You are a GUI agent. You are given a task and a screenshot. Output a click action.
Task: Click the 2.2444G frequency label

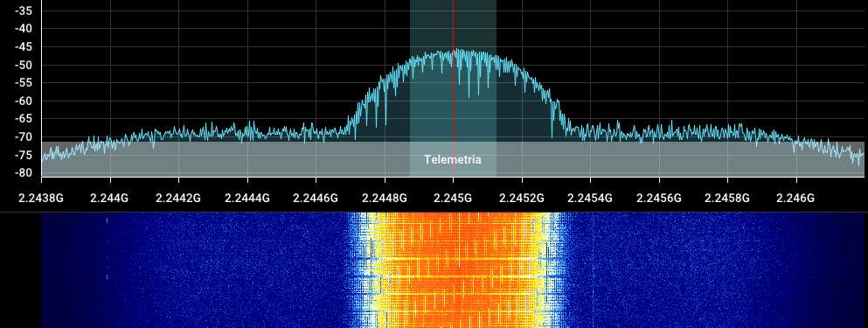coord(247,198)
